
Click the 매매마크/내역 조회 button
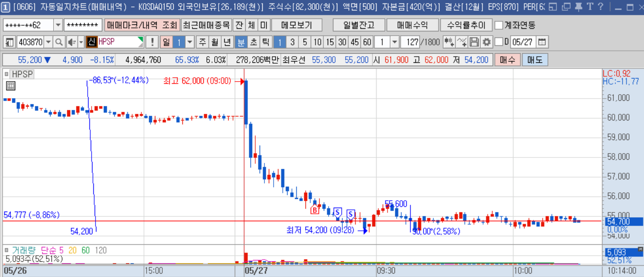click(x=142, y=25)
